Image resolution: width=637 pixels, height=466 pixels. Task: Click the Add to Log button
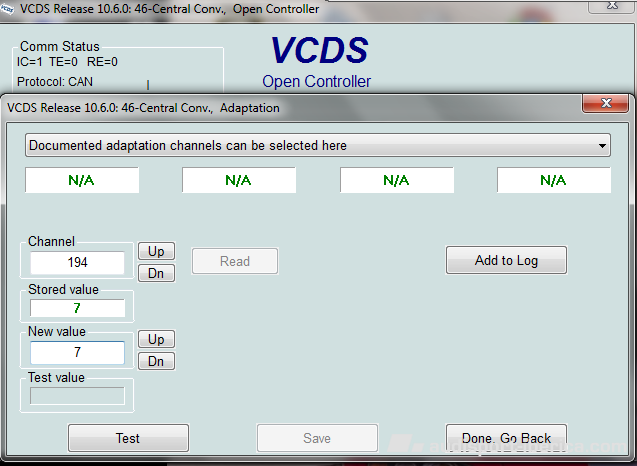[x=506, y=260]
